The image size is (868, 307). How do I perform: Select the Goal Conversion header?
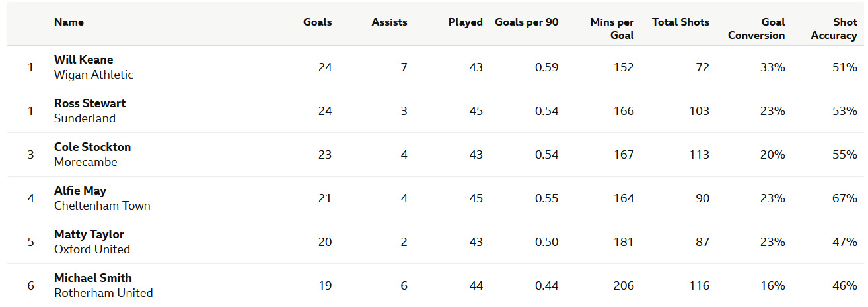click(x=756, y=28)
